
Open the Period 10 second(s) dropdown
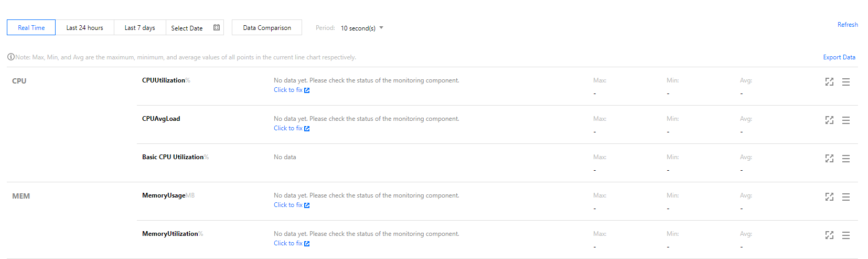coord(362,28)
